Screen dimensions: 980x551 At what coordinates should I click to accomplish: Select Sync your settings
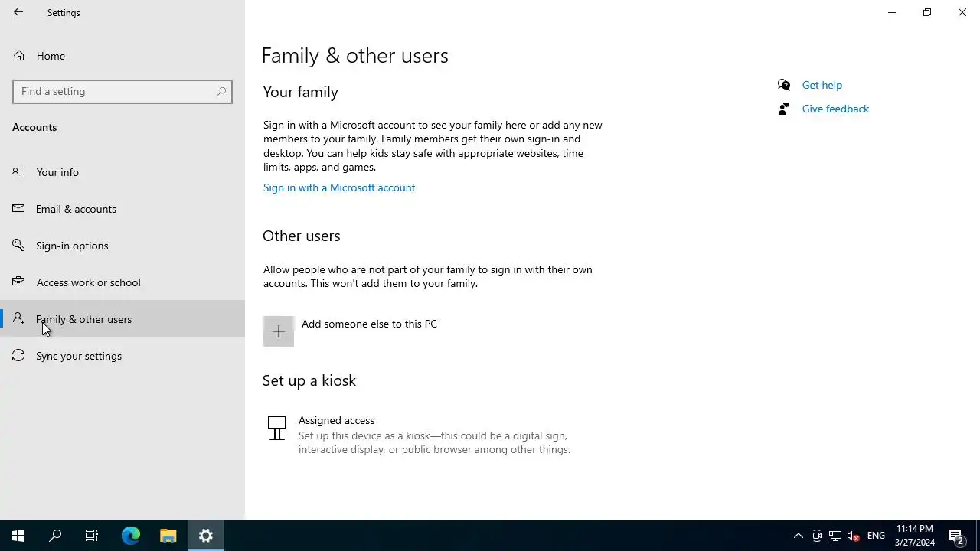(78, 356)
